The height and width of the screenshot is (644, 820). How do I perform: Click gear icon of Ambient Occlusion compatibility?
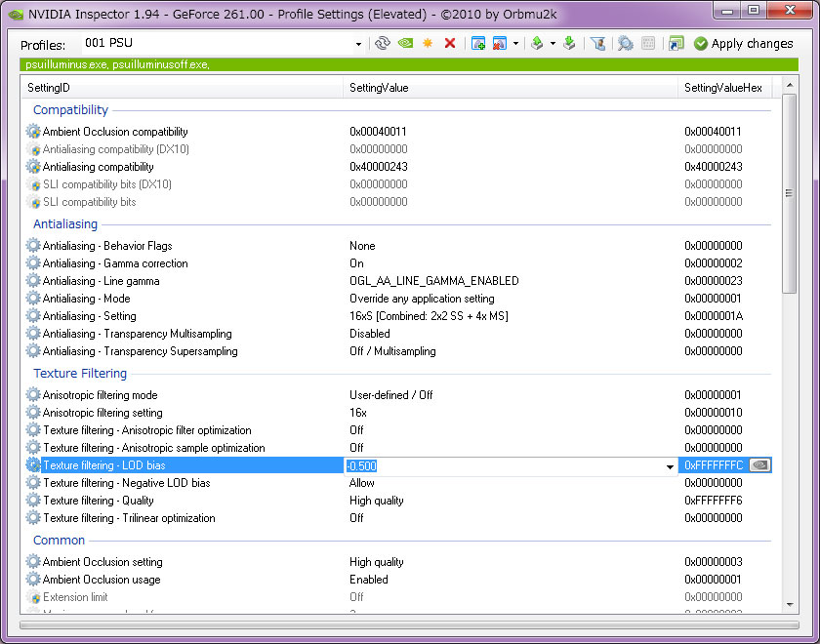(x=33, y=131)
